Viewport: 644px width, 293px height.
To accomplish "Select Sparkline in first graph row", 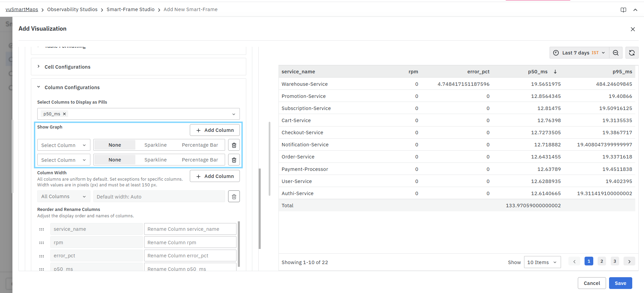I will (156, 145).
